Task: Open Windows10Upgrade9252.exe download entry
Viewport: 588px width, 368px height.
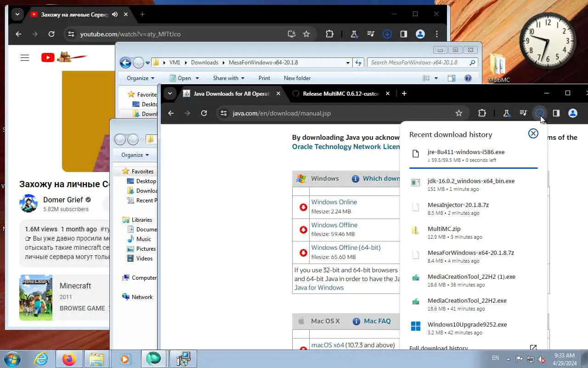Action: click(474, 328)
